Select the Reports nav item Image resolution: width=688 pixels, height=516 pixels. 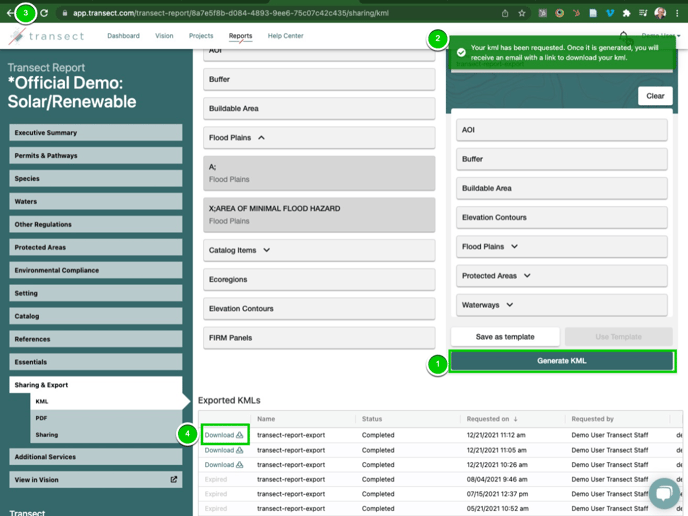pyautogui.click(x=240, y=36)
